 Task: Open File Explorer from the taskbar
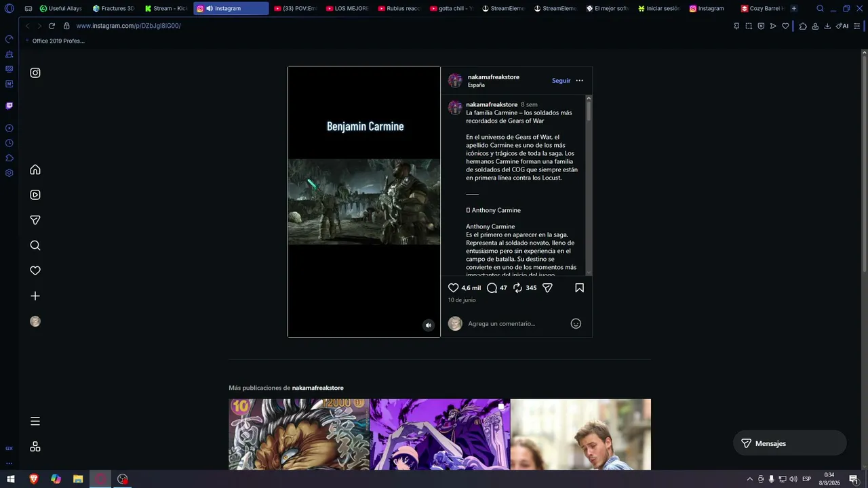click(78, 479)
